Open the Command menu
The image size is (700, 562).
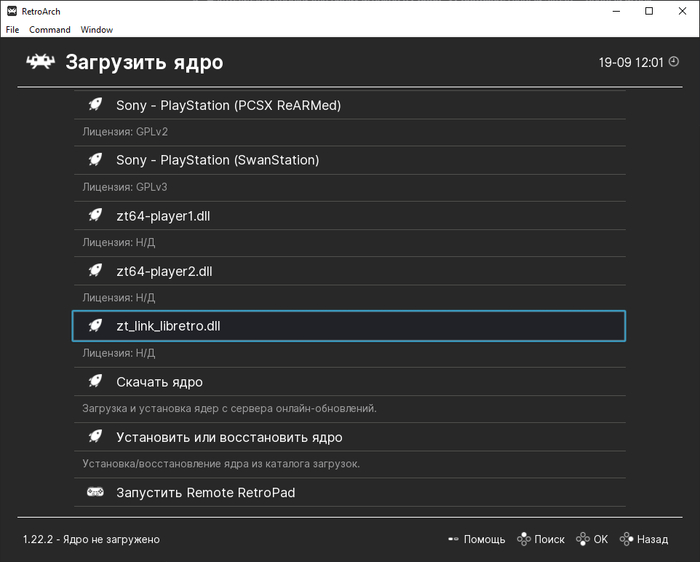coord(50,29)
